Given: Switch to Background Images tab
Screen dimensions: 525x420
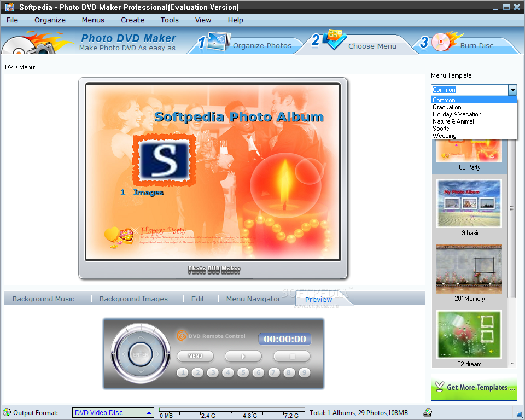Looking at the screenshot, I should (133, 299).
